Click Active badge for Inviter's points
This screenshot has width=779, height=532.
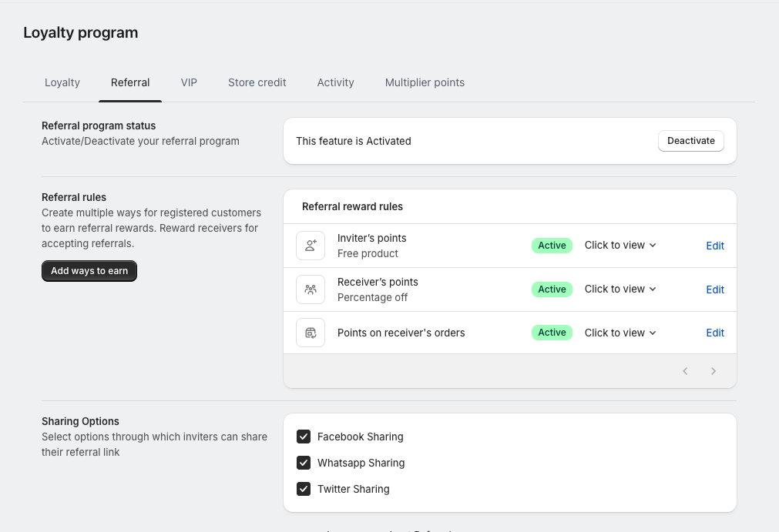(552, 245)
